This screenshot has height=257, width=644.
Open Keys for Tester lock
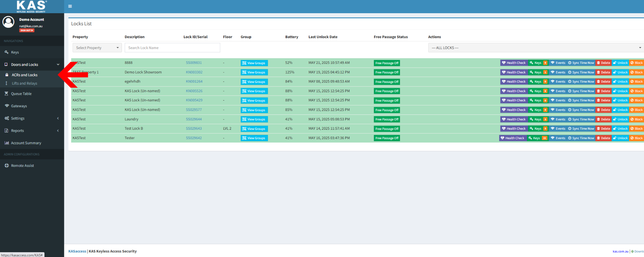[x=538, y=138]
